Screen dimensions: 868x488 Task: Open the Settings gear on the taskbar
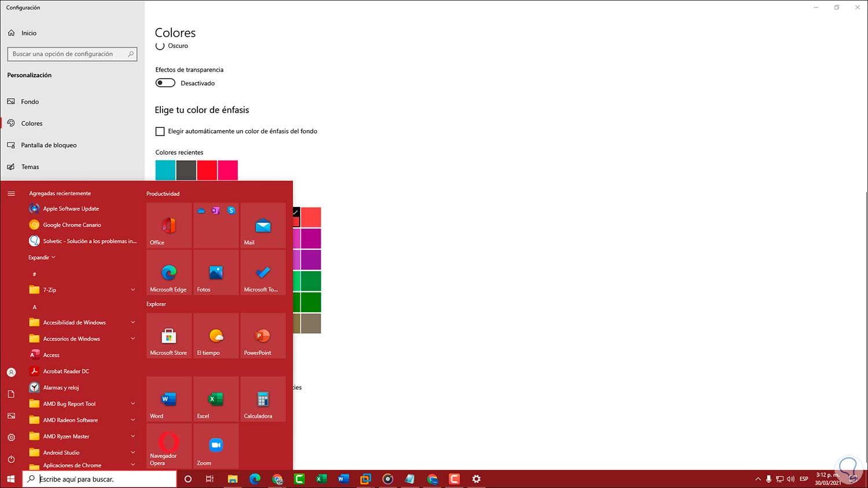[476, 479]
